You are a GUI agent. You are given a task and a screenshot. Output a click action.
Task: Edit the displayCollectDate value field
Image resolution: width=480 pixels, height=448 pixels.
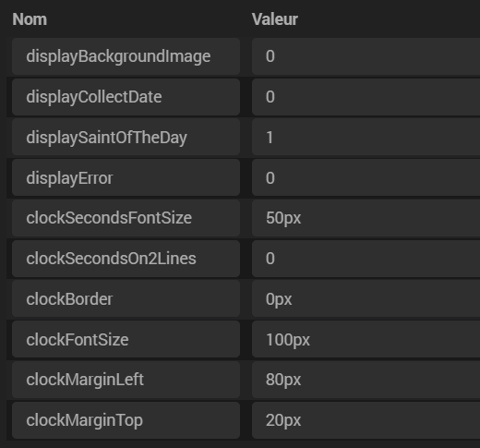[x=366, y=97]
